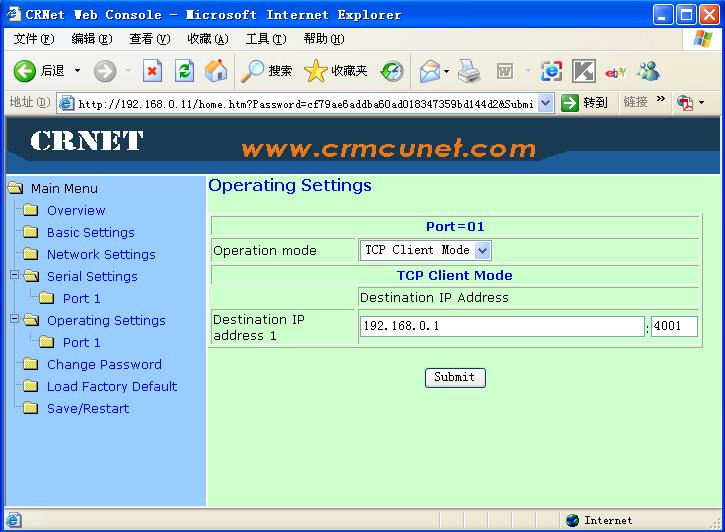
Task: Click the Save/Restart folder icon
Action: (x=31, y=408)
